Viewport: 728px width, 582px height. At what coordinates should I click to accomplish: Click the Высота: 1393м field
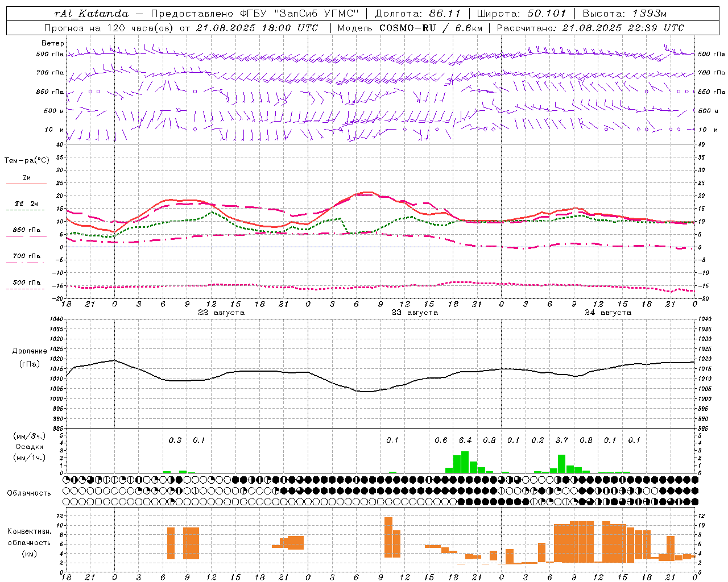pyautogui.click(x=624, y=14)
